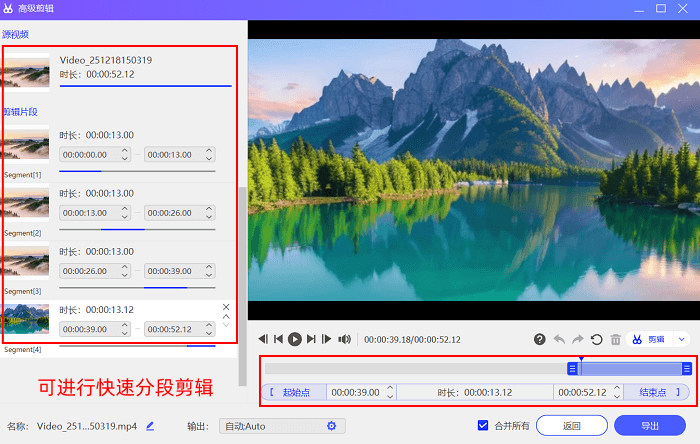Move Segment[4] up with chevron arrow
Viewport: 700px width, 444px height.
(x=226, y=316)
